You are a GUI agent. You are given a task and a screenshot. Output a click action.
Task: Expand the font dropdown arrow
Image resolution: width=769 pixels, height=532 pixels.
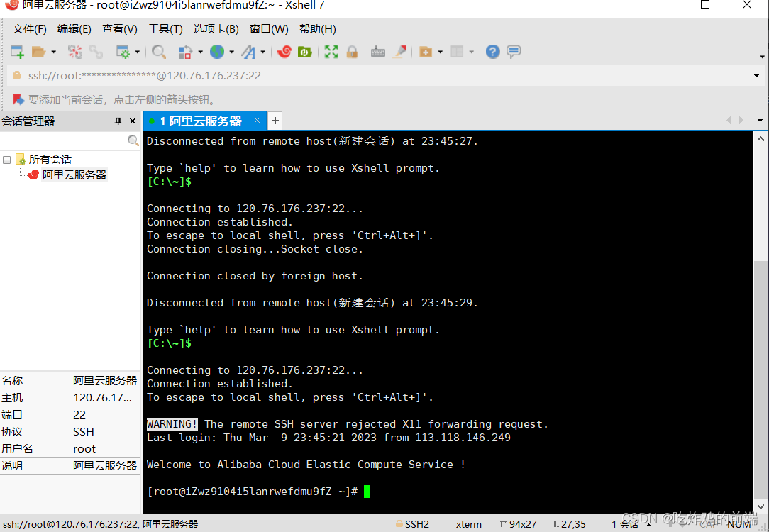pos(263,52)
